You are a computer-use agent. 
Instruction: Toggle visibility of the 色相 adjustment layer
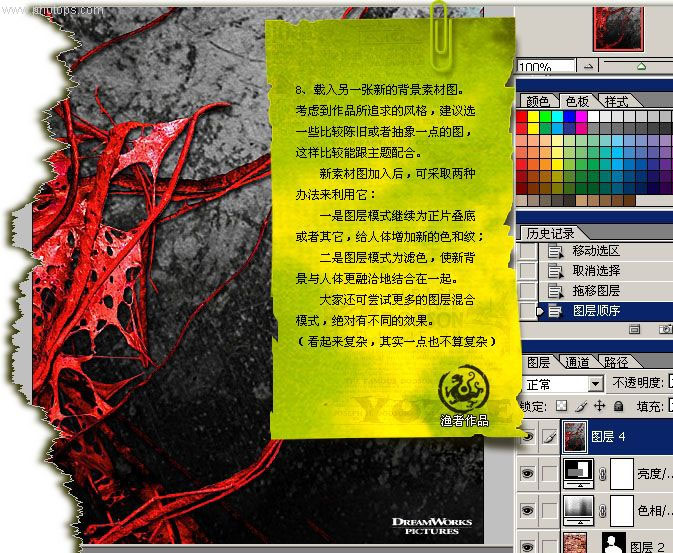pyautogui.click(x=528, y=509)
